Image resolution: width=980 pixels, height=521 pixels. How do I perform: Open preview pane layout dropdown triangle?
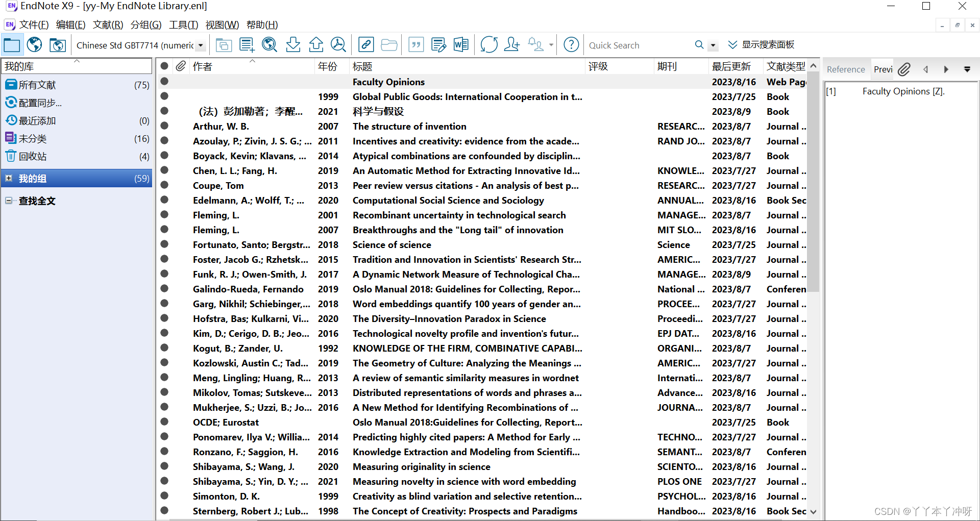(x=967, y=69)
